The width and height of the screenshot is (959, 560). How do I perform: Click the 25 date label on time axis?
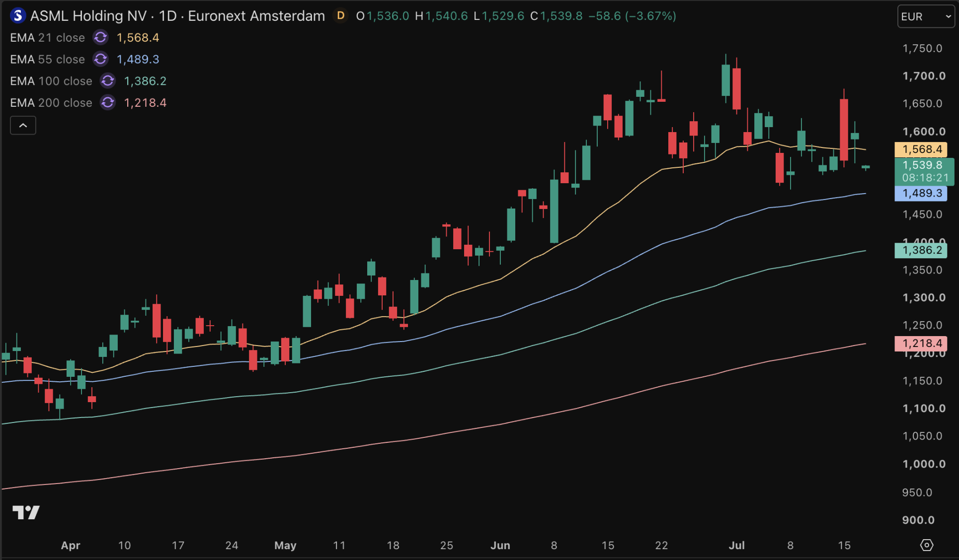coord(447,545)
